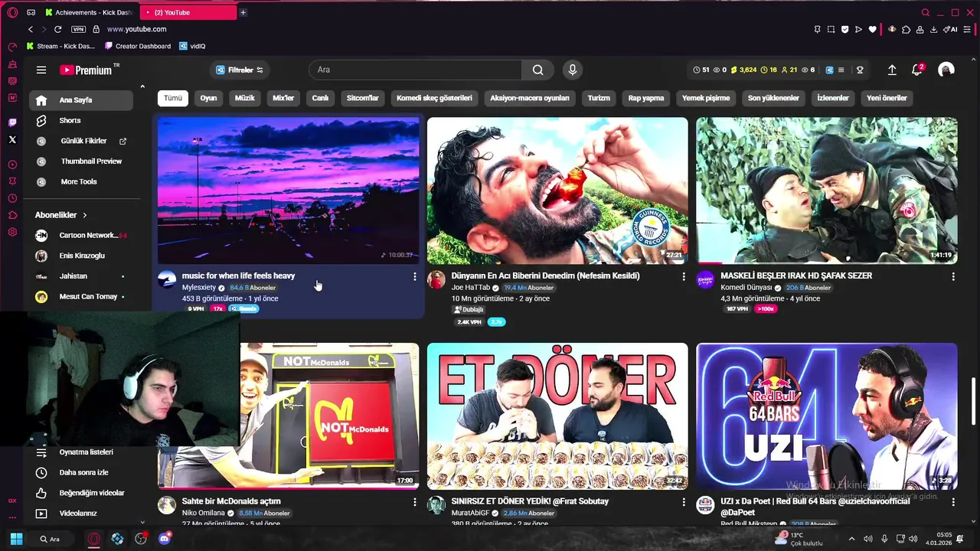
Task: Open Twitch in Opera sidebar
Action: (x=12, y=122)
